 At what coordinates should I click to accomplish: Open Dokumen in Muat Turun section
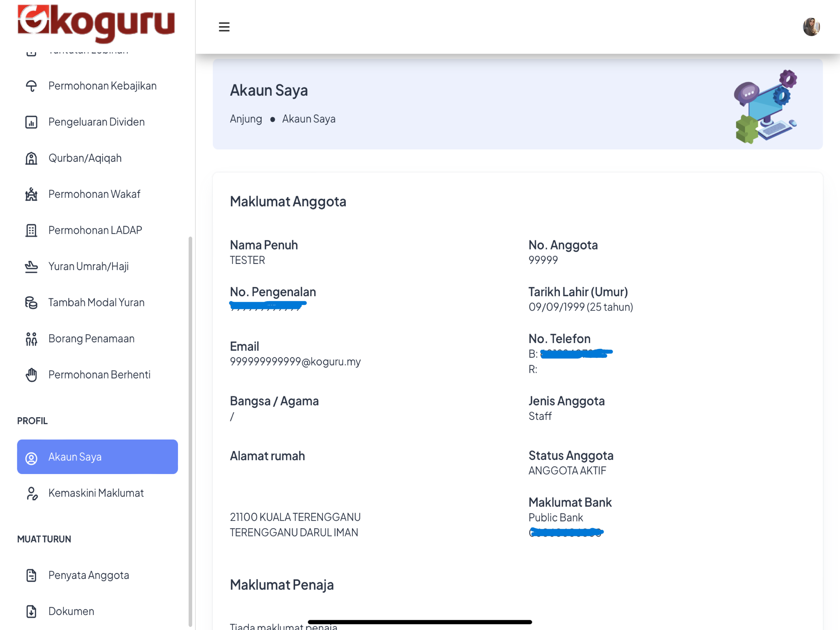pyautogui.click(x=97, y=611)
